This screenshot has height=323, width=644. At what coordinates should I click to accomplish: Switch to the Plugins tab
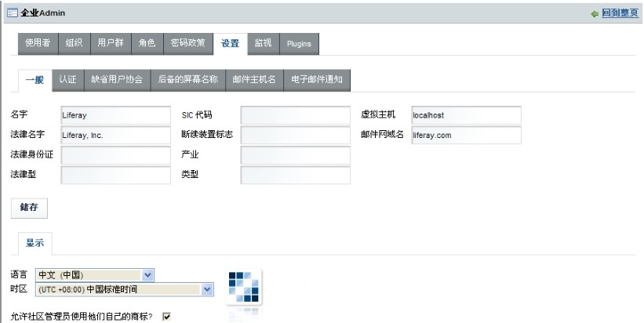click(x=299, y=43)
